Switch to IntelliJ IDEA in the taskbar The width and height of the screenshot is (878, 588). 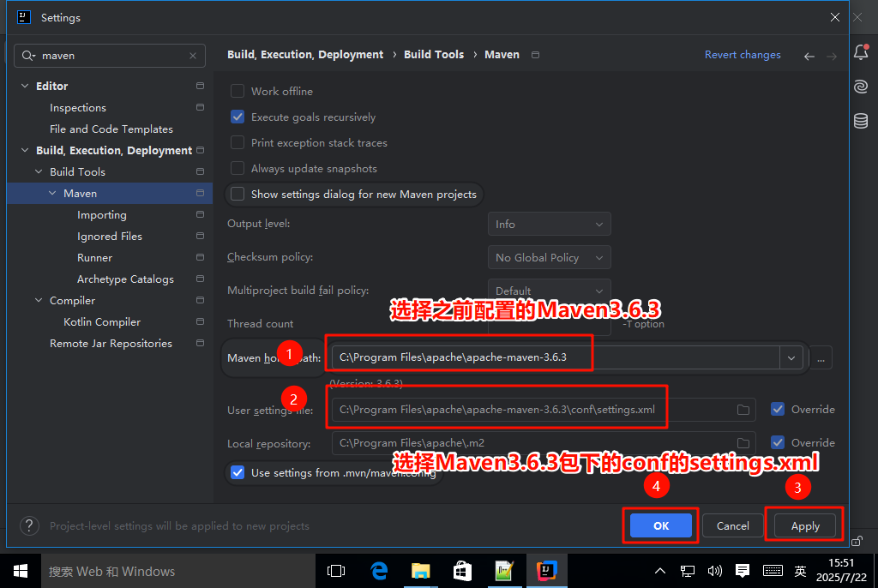(x=546, y=571)
